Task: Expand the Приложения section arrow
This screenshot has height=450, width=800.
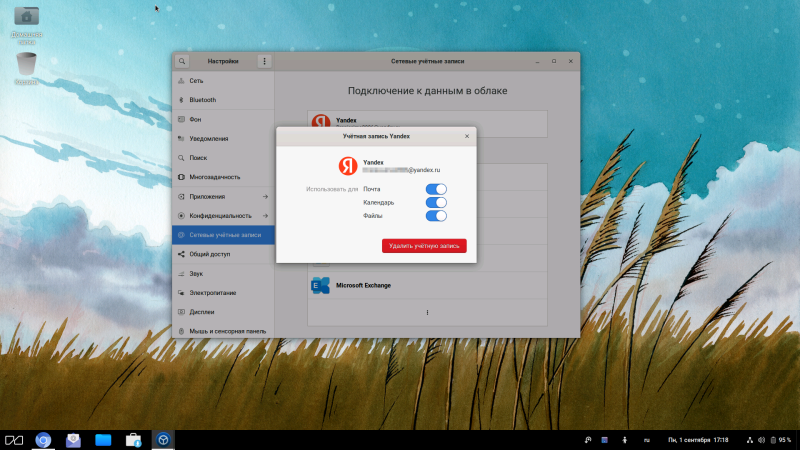Action: (265, 196)
